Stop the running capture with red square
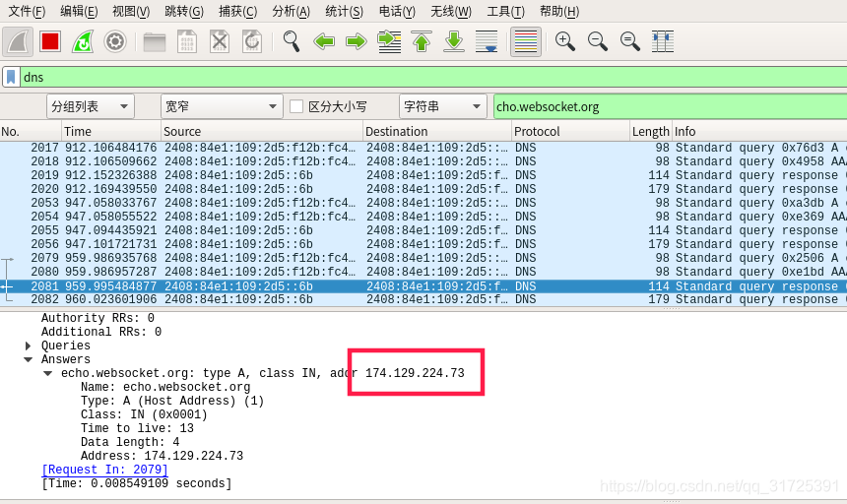Screen dimensions: 847x504 tap(50, 41)
